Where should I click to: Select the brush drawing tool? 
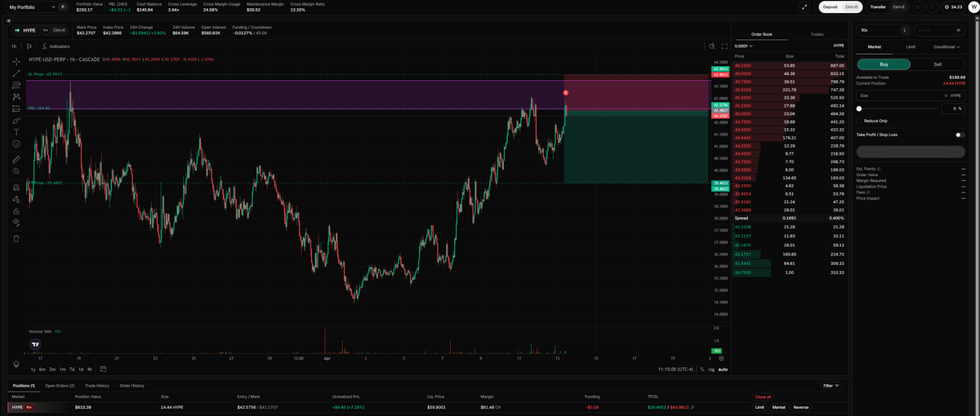tap(16, 120)
